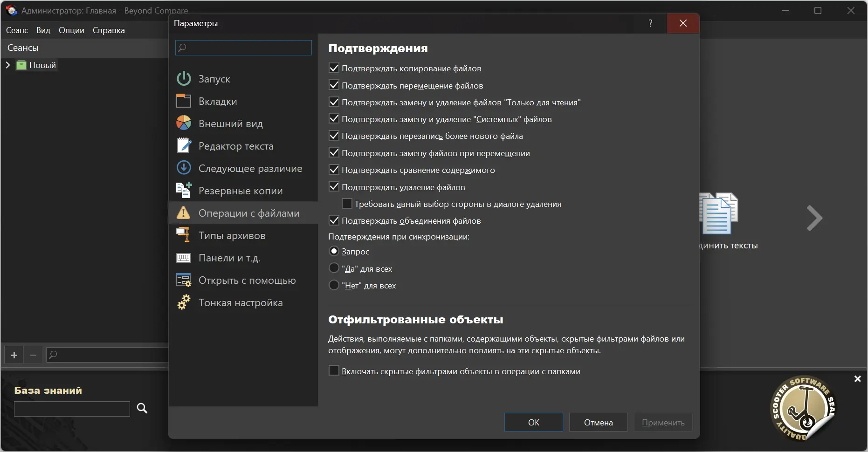Click the right chevron to show more sessions

(814, 218)
